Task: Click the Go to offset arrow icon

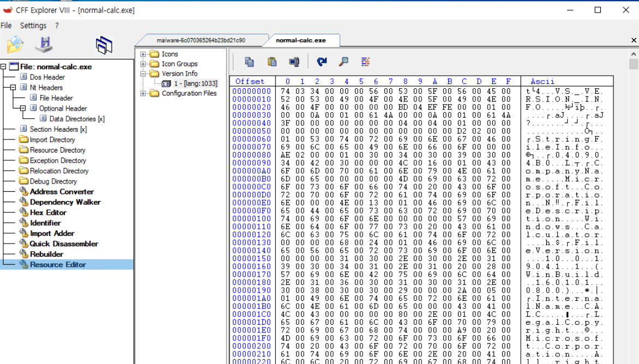Action: [322, 62]
